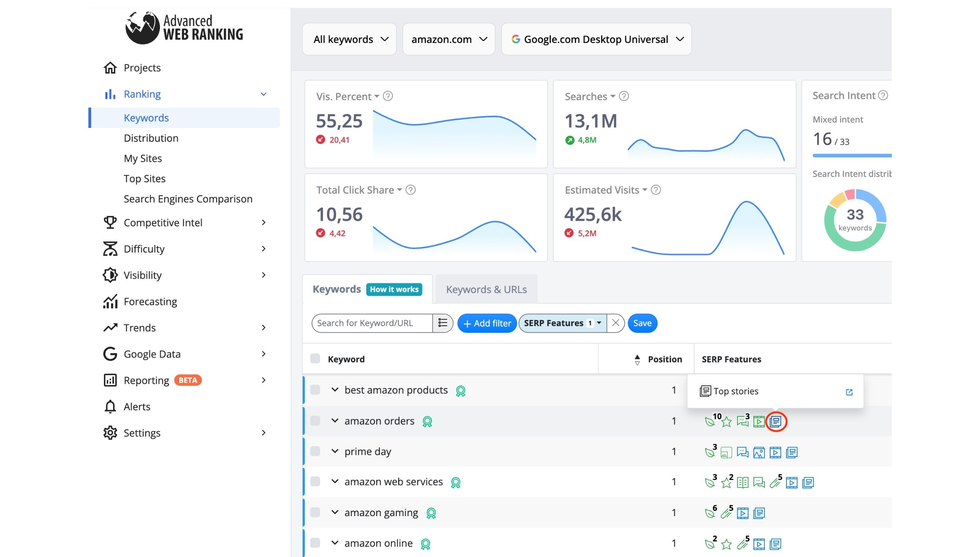Click the help icon next to Estimated Visits
This screenshot has height=557, width=980.
coord(656,190)
